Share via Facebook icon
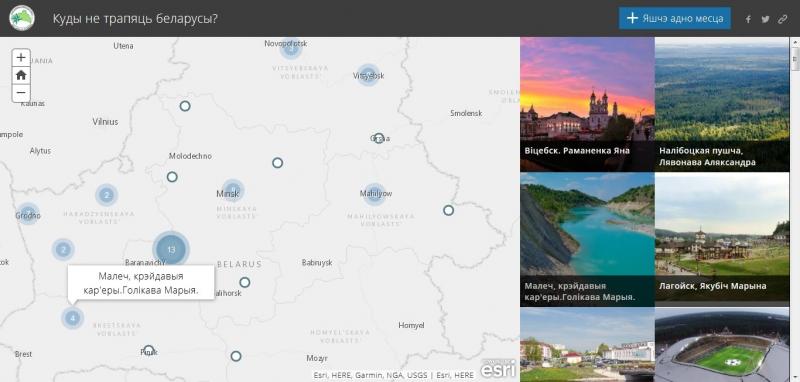This screenshot has width=800, height=382. 748,19
